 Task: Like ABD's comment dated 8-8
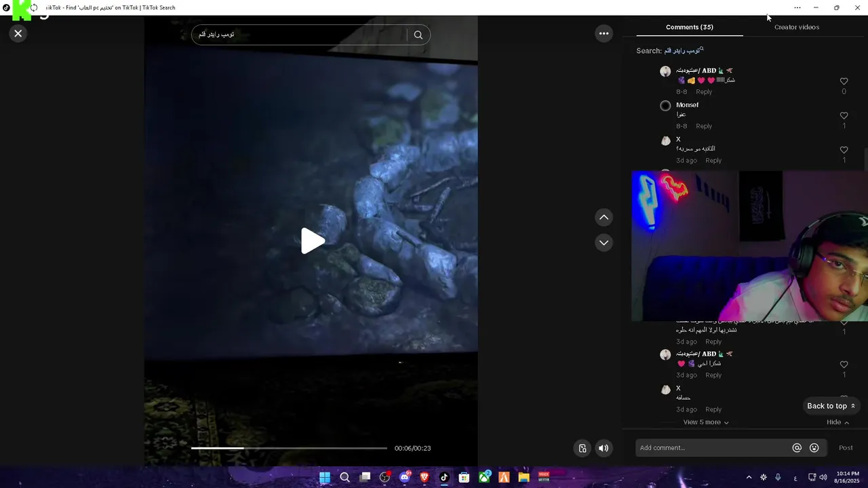coord(844,81)
